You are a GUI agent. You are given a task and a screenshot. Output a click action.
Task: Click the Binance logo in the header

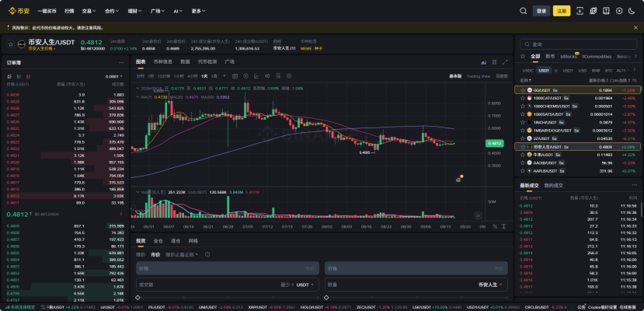[x=19, y=11]
